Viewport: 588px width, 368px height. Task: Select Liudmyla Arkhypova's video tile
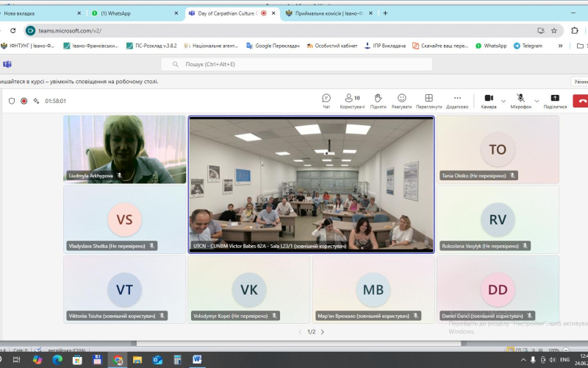pyautogui.click(x=124, y=149)
